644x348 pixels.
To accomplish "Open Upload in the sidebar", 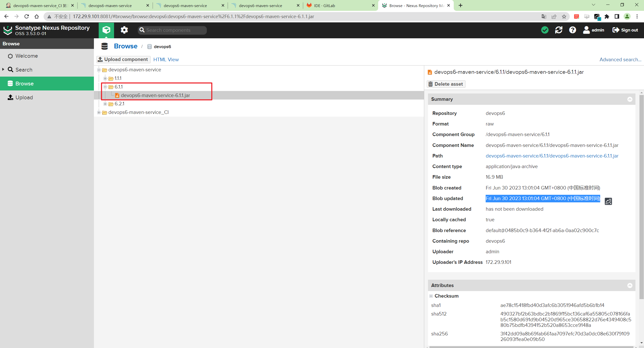I will pyautogui.click(x=47, y=98).
